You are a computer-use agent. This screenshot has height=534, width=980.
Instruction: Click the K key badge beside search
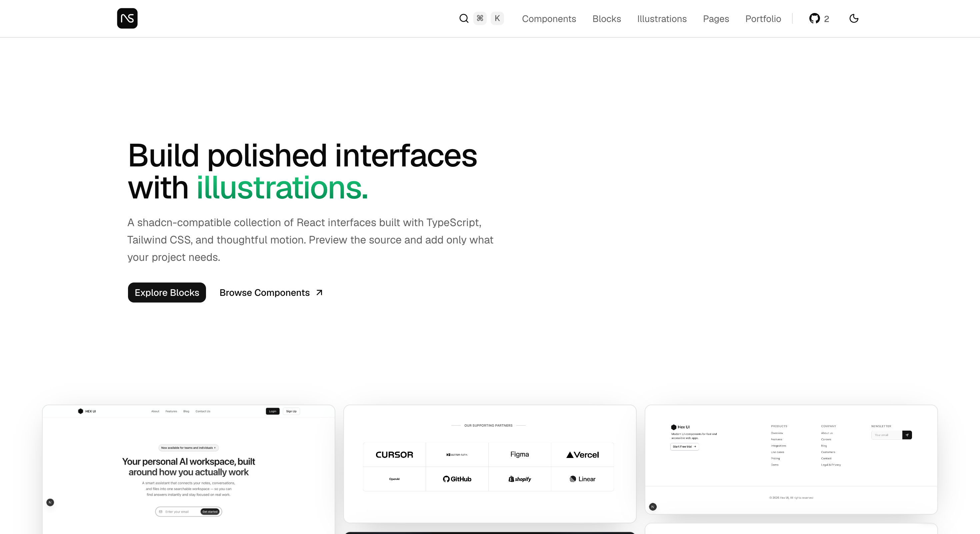pos(497,18)
